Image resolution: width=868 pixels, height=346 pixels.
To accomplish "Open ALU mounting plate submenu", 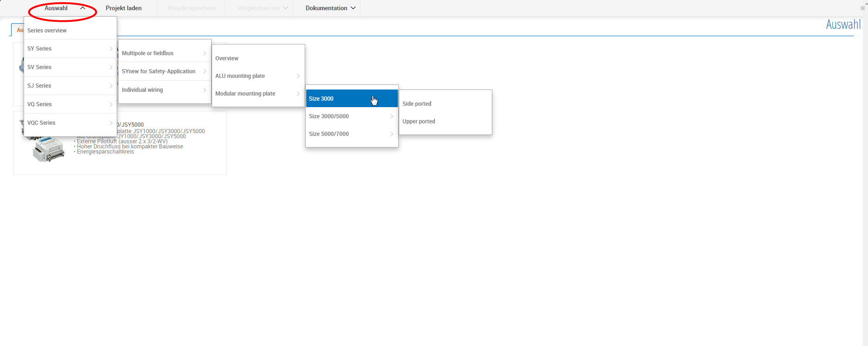I will (258, 76).
